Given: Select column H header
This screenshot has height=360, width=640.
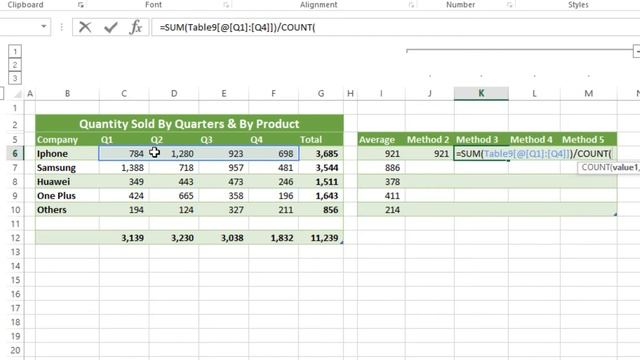Looking at the screenshot, I should coord(351,93).
